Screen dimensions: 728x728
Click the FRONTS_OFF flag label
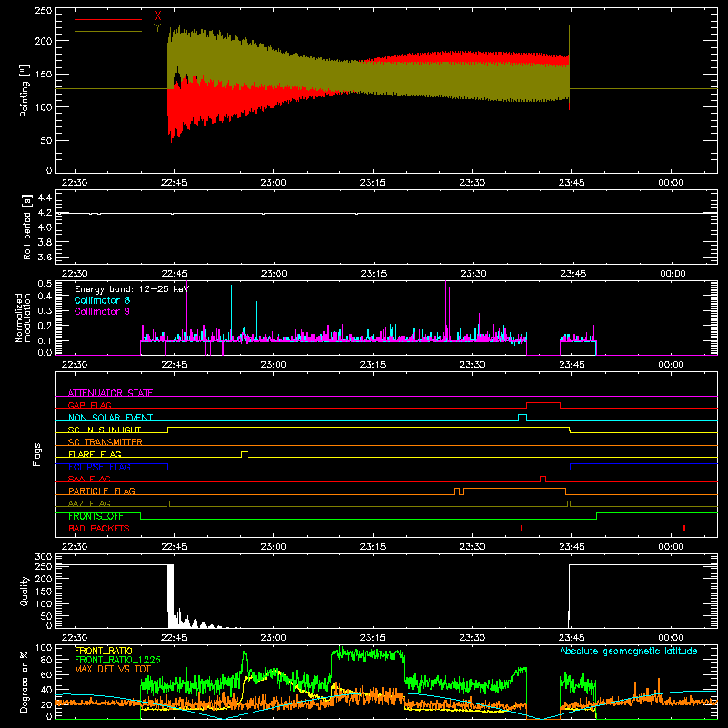pyautogui.click(x=96, y=516)
